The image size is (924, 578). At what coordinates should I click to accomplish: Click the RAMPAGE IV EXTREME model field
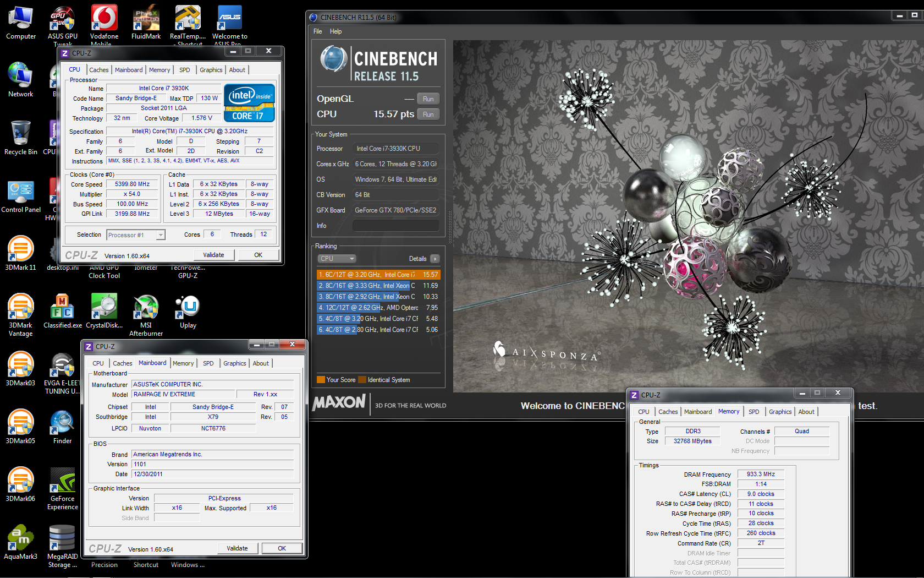[x=183, y=395]
